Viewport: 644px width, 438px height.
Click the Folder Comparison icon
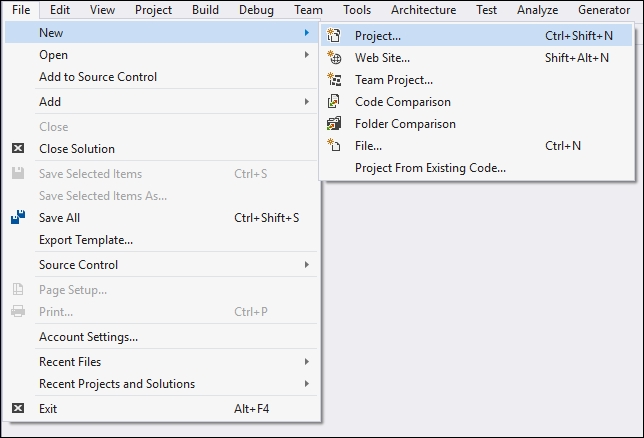pyautogui.click(x=334, y=123)
